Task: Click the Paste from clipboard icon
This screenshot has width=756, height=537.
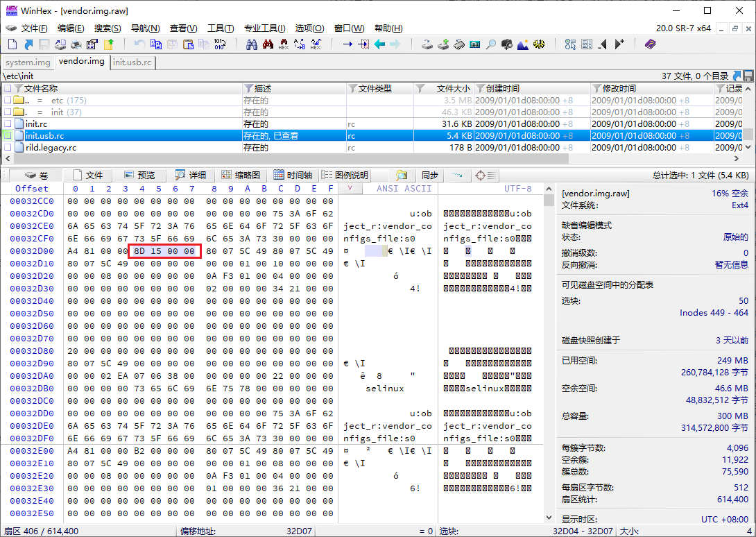Action: click(x=188, y=44)
